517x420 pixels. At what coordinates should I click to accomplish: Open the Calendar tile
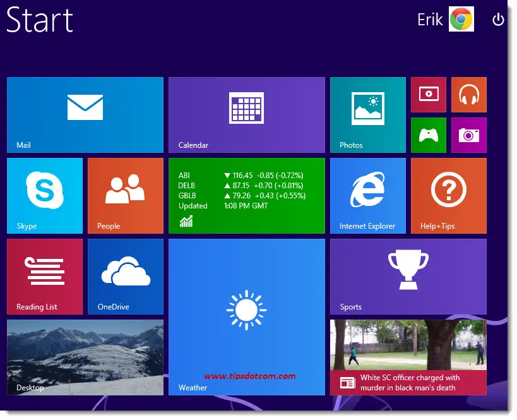(247, 115)
